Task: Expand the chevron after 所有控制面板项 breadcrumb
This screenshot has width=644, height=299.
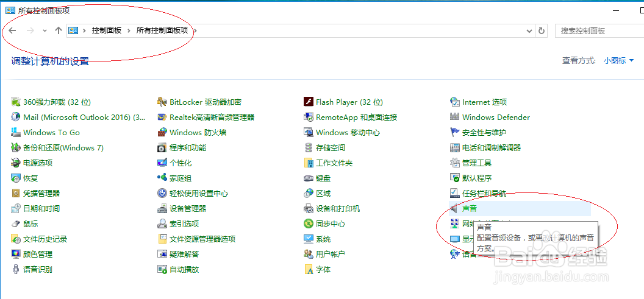Action: pos(195,31)
